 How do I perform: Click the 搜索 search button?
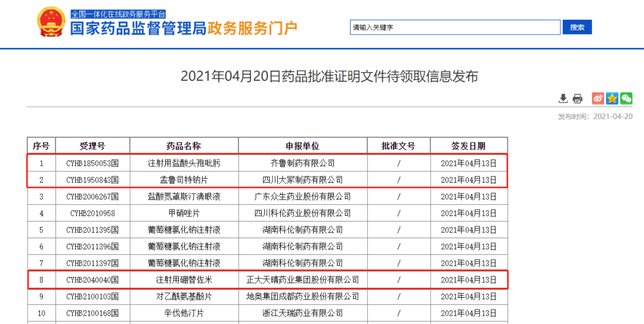[577, 27]
